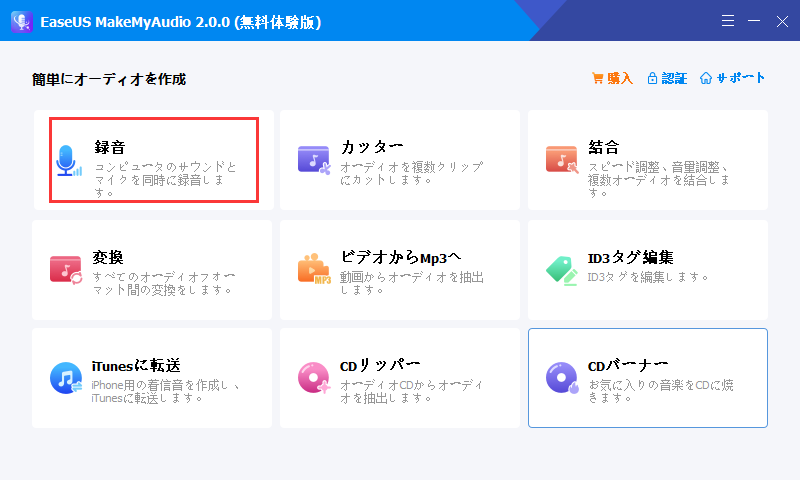Open the サポート support link
The width and height of the screenshot is (800, 480).
(733, 78)
